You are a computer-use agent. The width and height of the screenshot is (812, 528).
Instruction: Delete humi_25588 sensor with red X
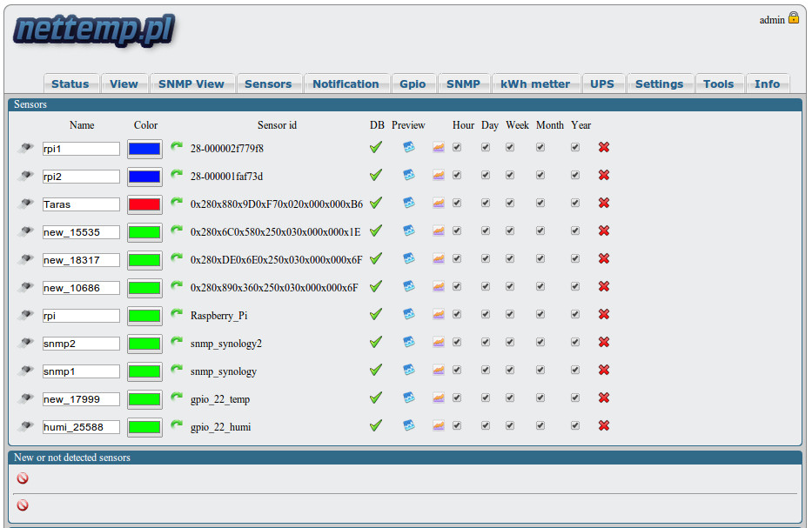[604, 425]
